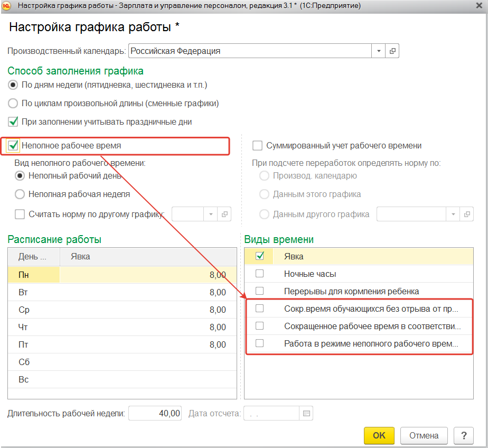Viewport: 488px width, 448px height.
Task: Click the 'Явка' column header in schedule
Action: pyautogui.click(x=148, y=257)
